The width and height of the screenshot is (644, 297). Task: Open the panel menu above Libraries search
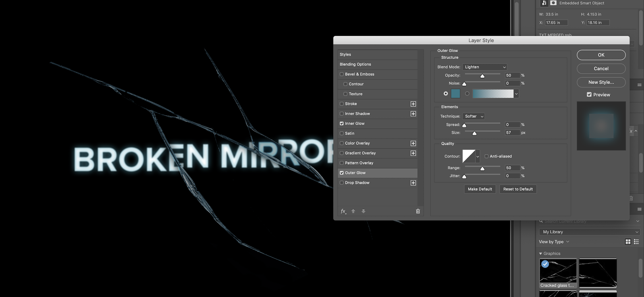tap(639, 209)
